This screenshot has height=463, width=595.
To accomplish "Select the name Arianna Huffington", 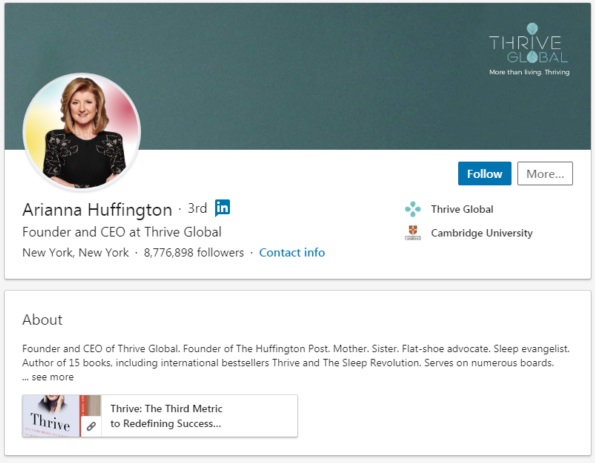I will click(97, 209).
